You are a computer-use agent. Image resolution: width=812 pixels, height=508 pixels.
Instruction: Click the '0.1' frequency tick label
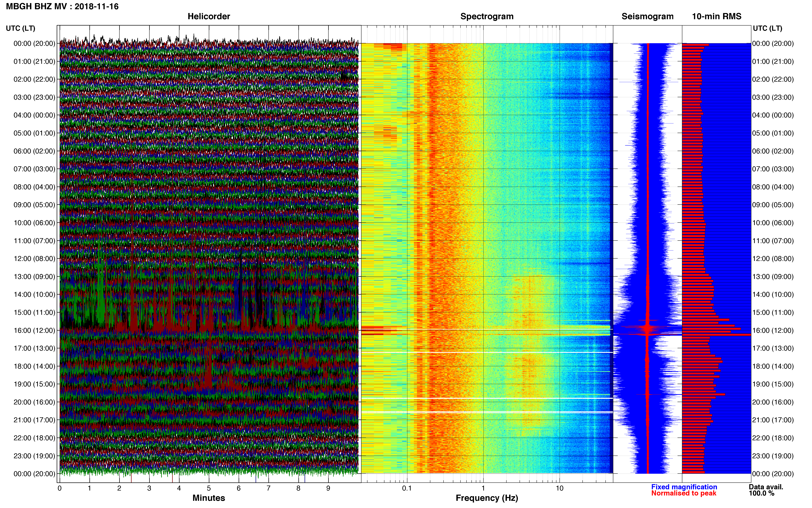click(407, 488)
